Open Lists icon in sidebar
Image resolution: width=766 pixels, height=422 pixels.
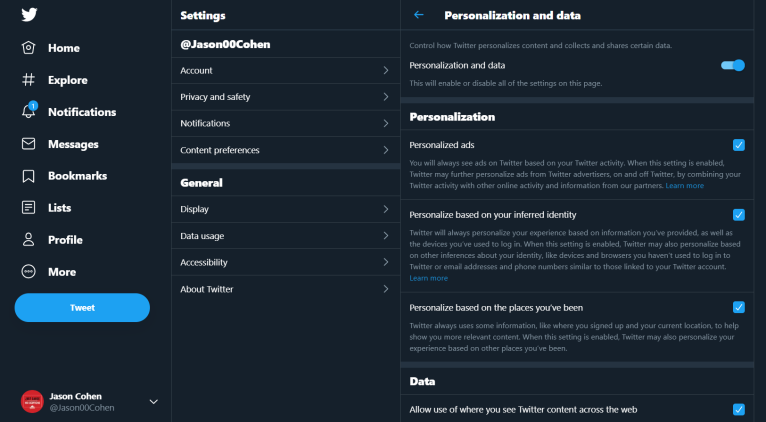28,208
